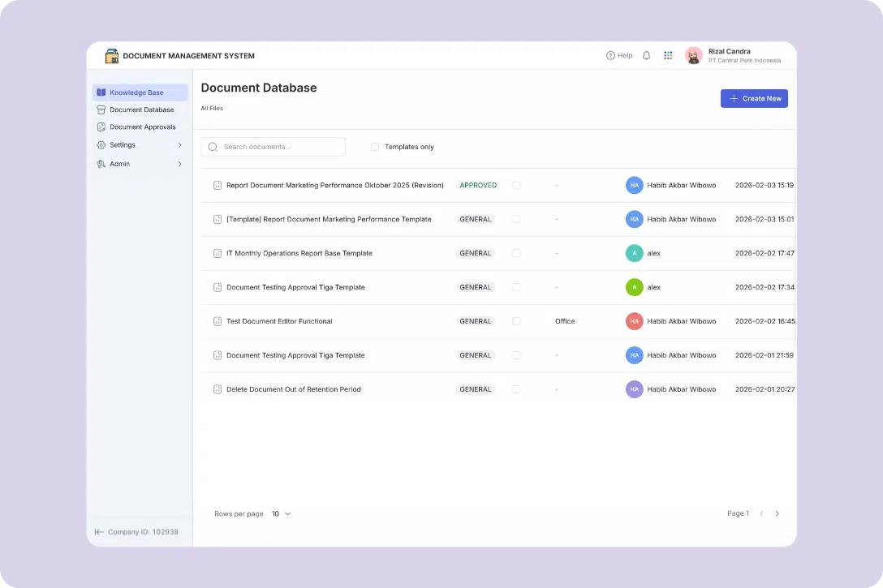
Task: Click the Document Approvals icon
Action: 101,127
